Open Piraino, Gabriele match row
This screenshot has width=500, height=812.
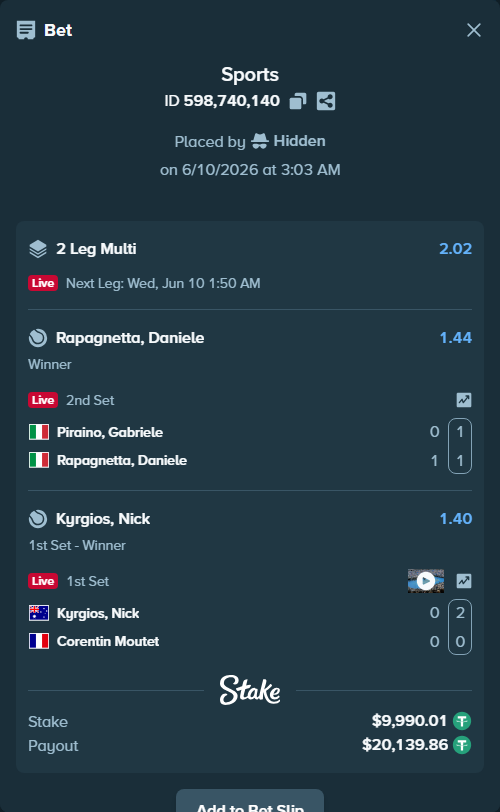tap(250, 432)
